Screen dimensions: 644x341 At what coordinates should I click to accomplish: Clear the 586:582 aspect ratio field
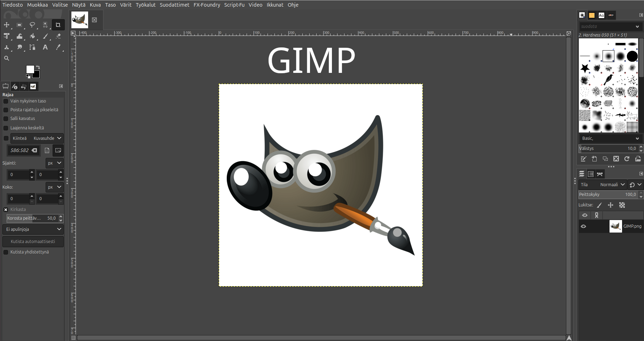point(34,150)
